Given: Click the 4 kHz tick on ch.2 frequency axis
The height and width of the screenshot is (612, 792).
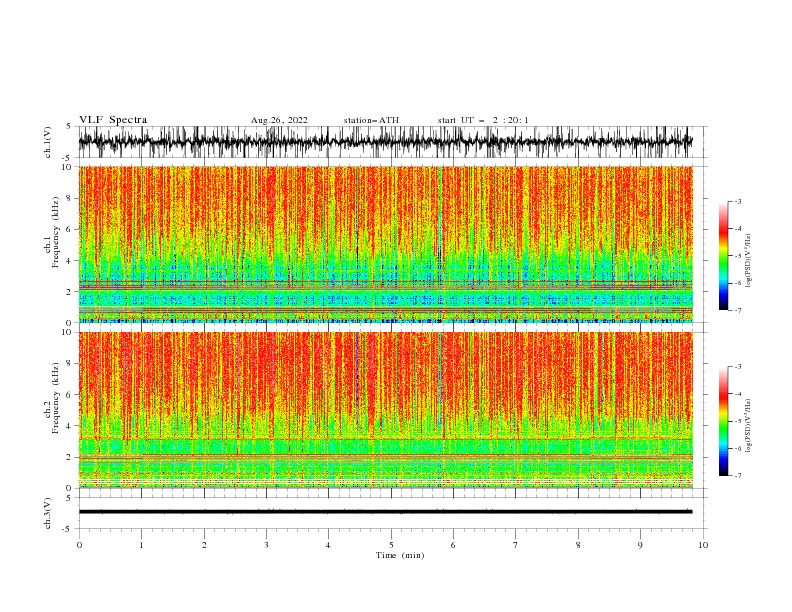Looking at the screenshot, I should pyautogui.click(x=69, y=426).
